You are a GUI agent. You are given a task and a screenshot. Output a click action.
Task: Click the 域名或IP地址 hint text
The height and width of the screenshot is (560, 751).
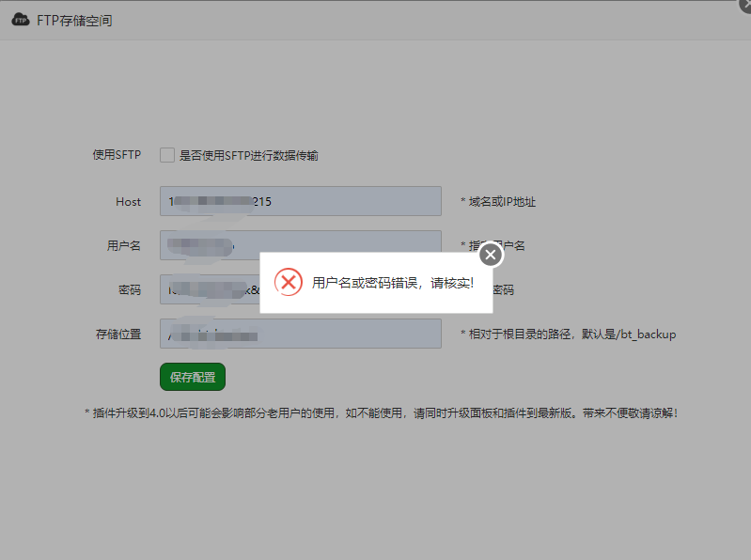(x=497, y=202)
